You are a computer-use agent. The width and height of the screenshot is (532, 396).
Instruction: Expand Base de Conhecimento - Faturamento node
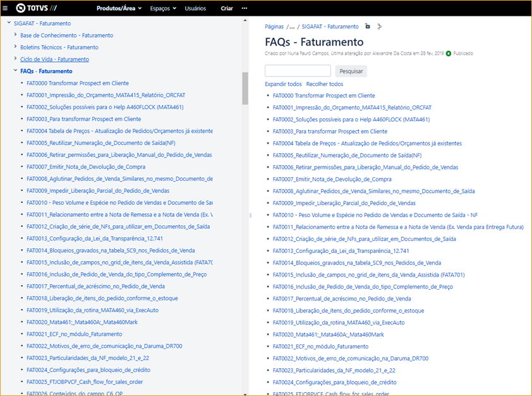tap(15, 35)
